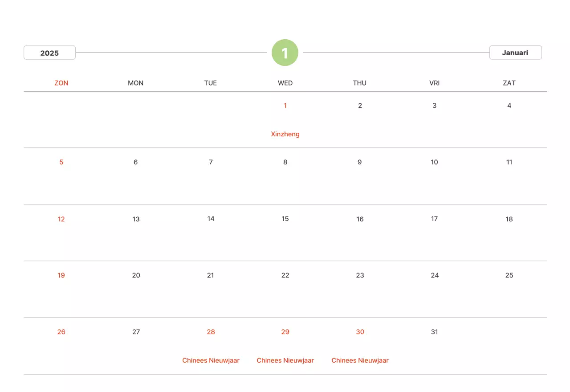Click date 21 in the Tuesday column
The height and width of the screenshot is (392, 570).
click(x=211, y=275)
